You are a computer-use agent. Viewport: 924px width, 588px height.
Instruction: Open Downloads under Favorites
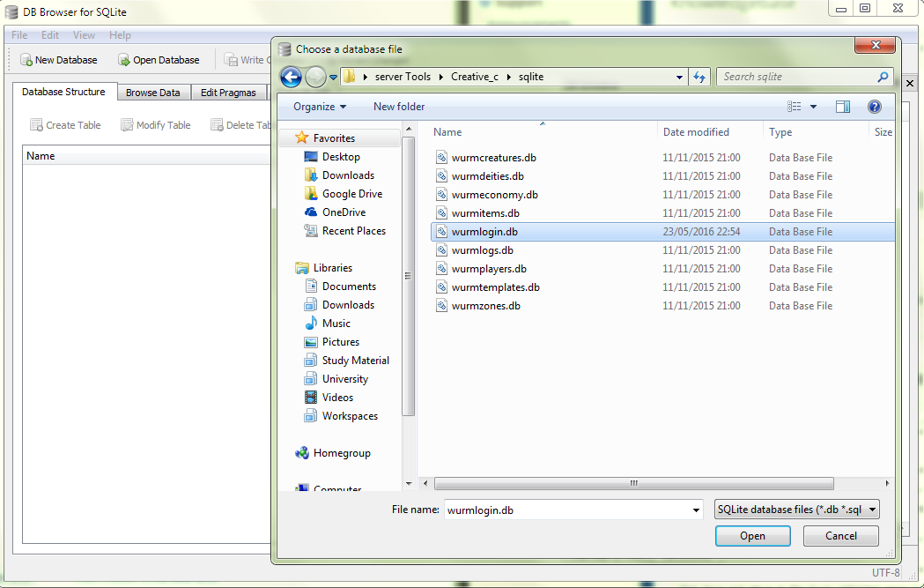tap(348, 175)
